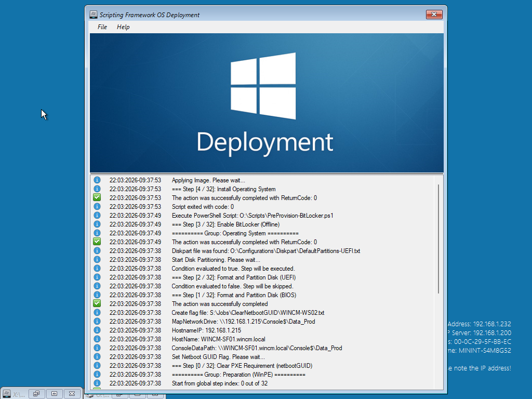Open the Help menu

(x=123, y=27)
